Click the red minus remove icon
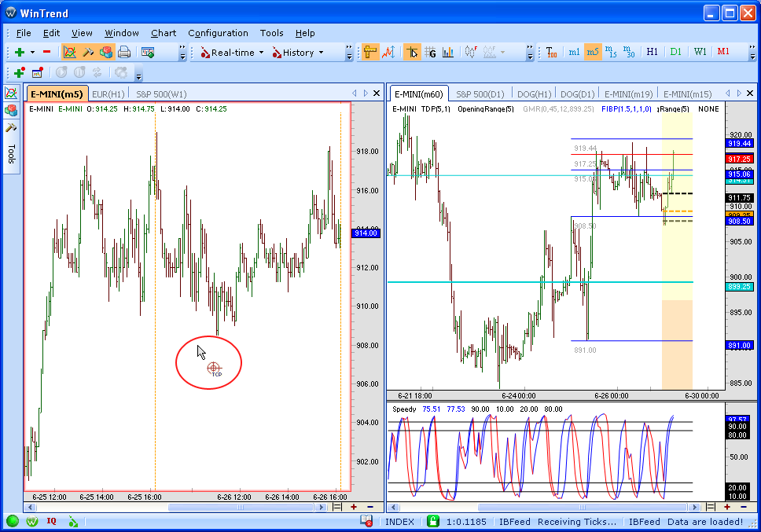 46,52
